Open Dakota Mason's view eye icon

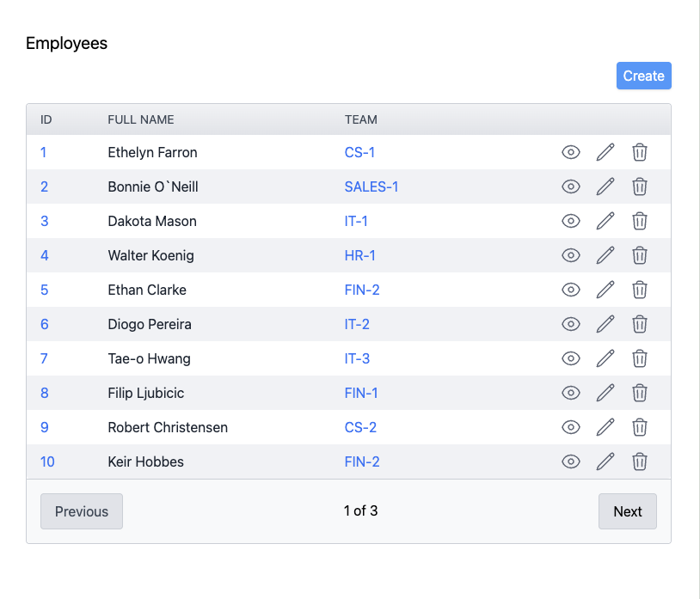(570, 221)
